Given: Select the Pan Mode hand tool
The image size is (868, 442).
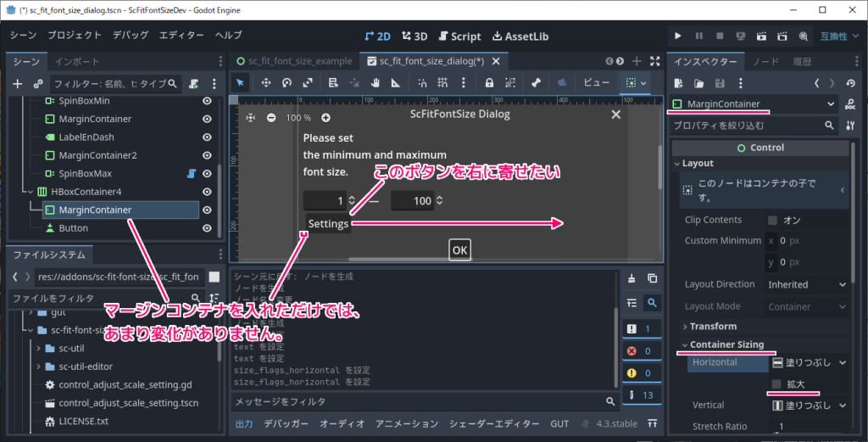Looking at the screenshot, I should coord(376,82).
